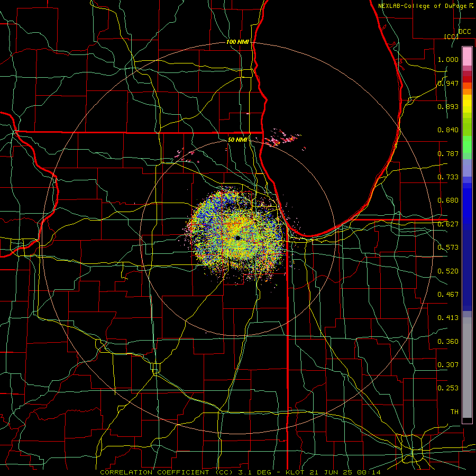The image size is (476, 476).
Task: Click the 0.840 scale value
Action: [448, 130]
